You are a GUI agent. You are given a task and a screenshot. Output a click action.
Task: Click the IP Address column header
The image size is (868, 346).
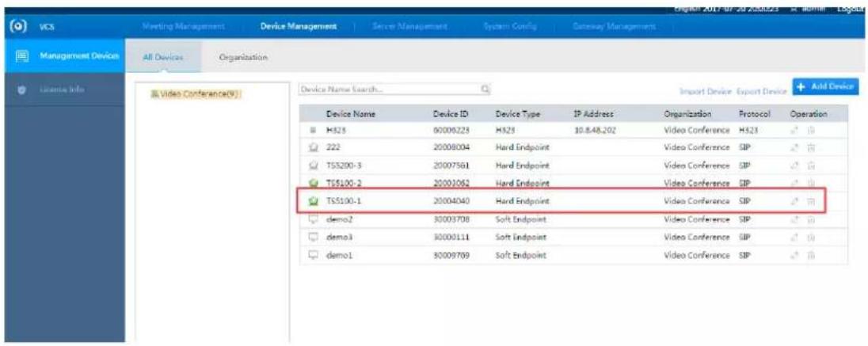click(595, 114)
